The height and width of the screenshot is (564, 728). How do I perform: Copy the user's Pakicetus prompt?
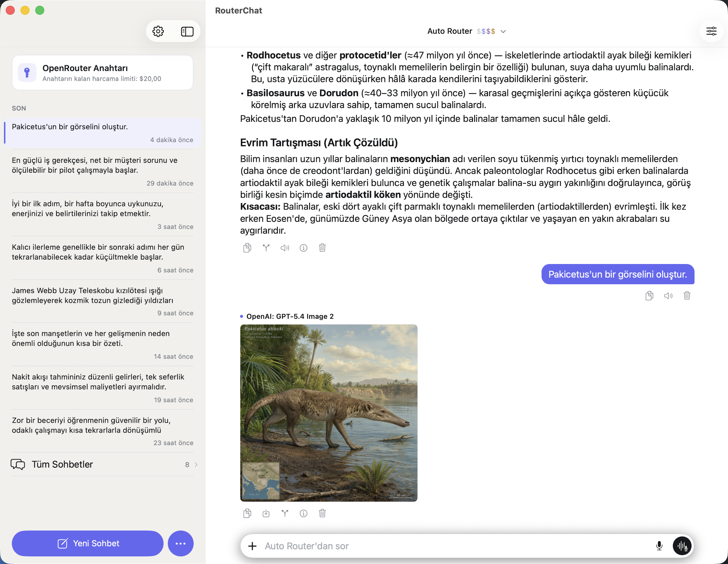click(649, 296)
